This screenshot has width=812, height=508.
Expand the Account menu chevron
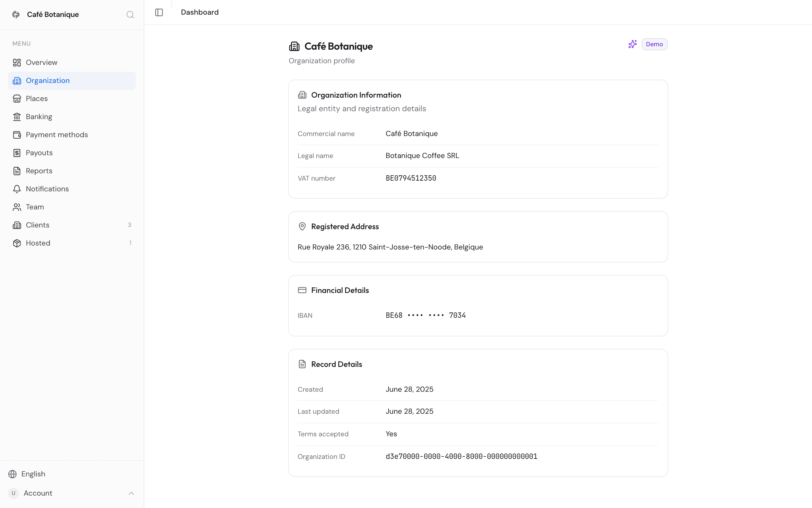pos(131,493)
